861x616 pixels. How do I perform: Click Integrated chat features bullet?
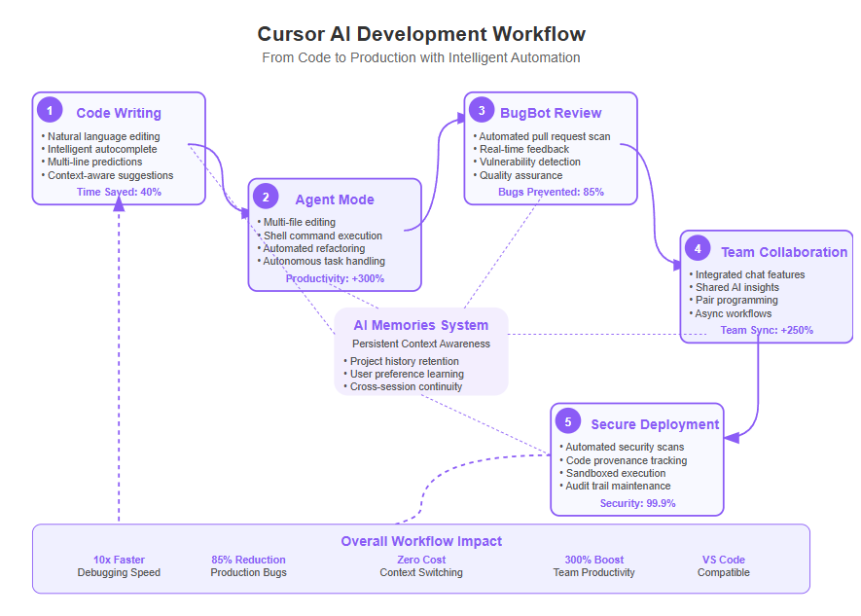[747, 274]
